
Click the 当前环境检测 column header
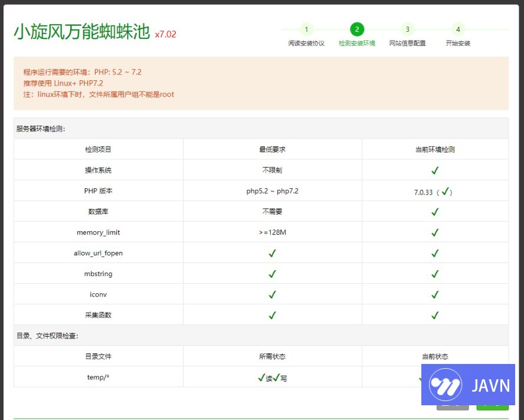[x=435, y=150]
